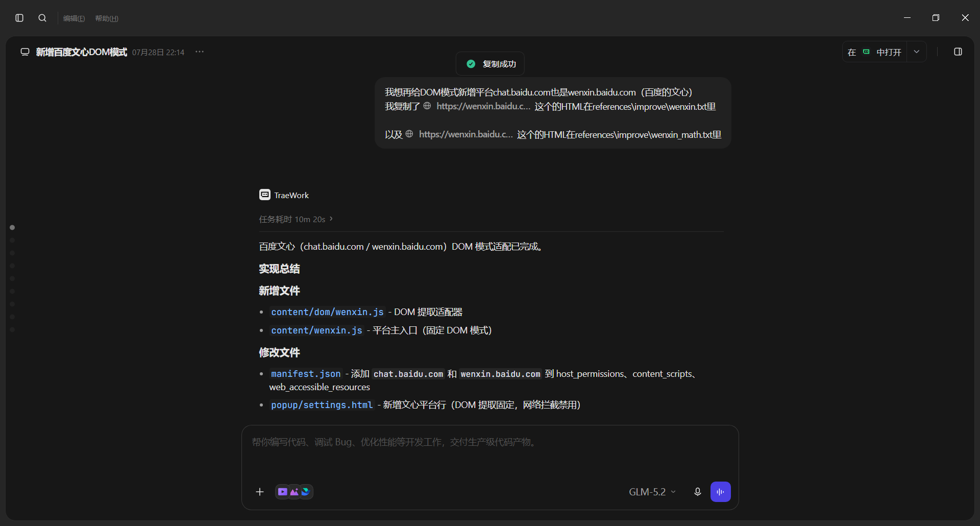Screen dimensions: 980x526
Task: Click the blue-green layered skill icon
Action: click(306, 492)
